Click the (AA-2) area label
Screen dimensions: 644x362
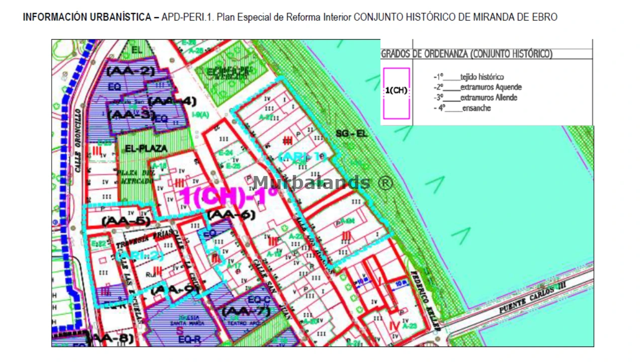[130, 71]
